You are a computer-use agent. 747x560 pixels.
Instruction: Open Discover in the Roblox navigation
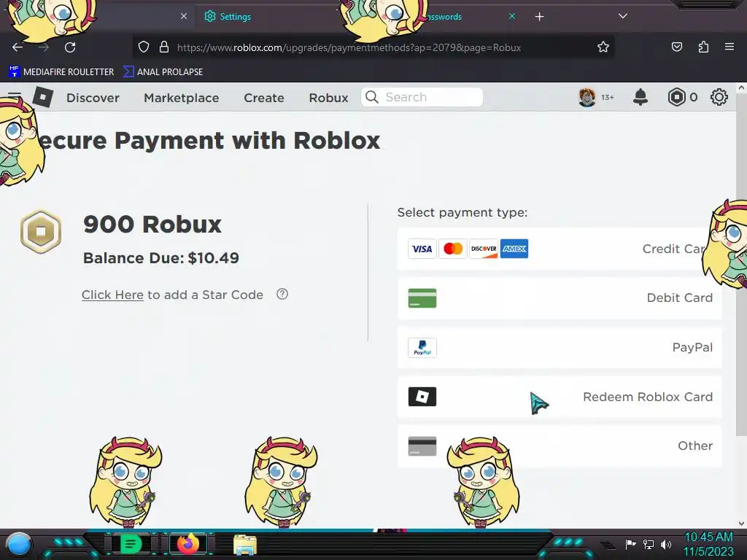[93, 98]
